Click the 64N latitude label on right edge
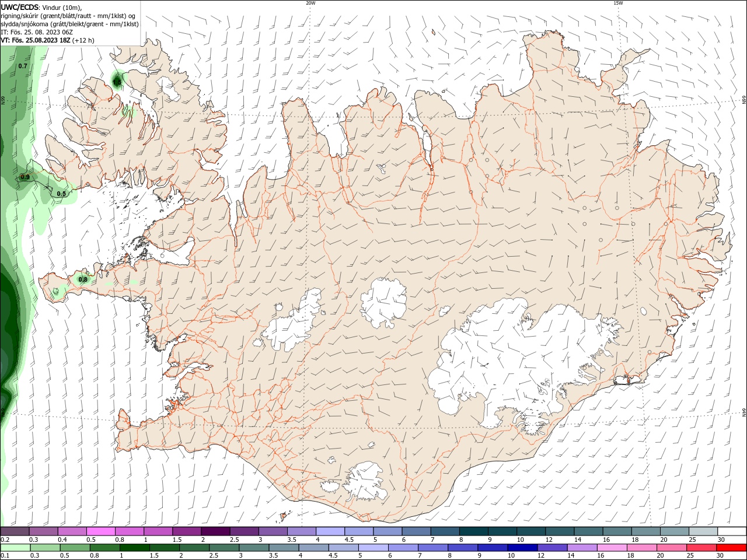 [x=744, y=412]
